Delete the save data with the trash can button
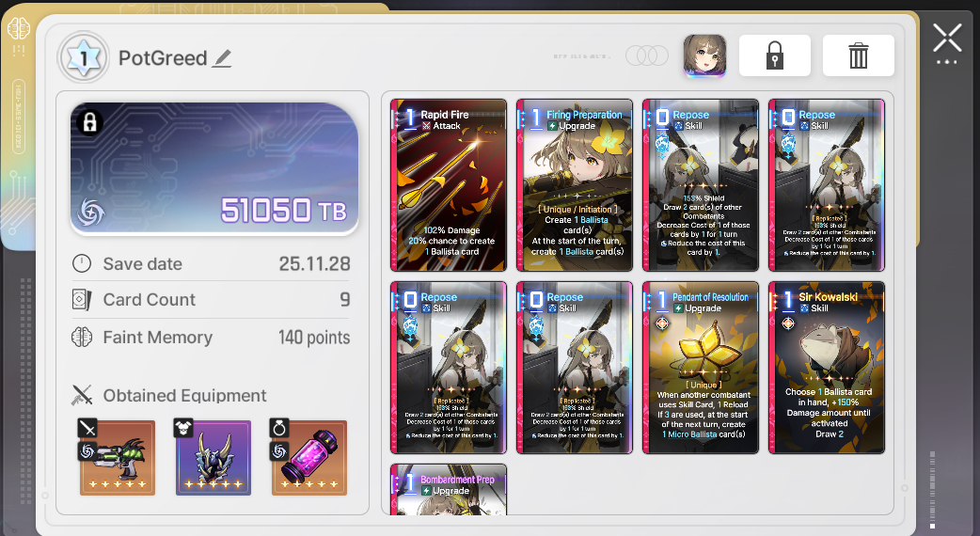The height and width of the screenshot is (536, 980). tap(858, 55)
